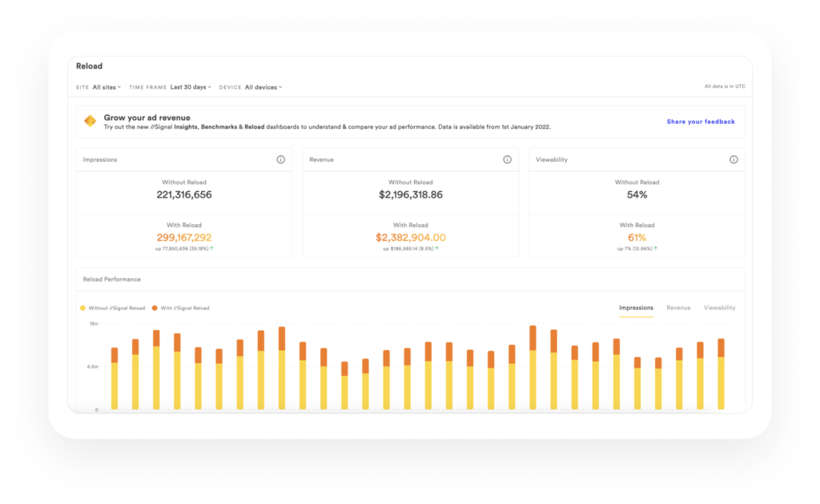Expand the Time Frame Last 30 days dropdown
Screen dimensions: 820x504
tap(191, 87)
